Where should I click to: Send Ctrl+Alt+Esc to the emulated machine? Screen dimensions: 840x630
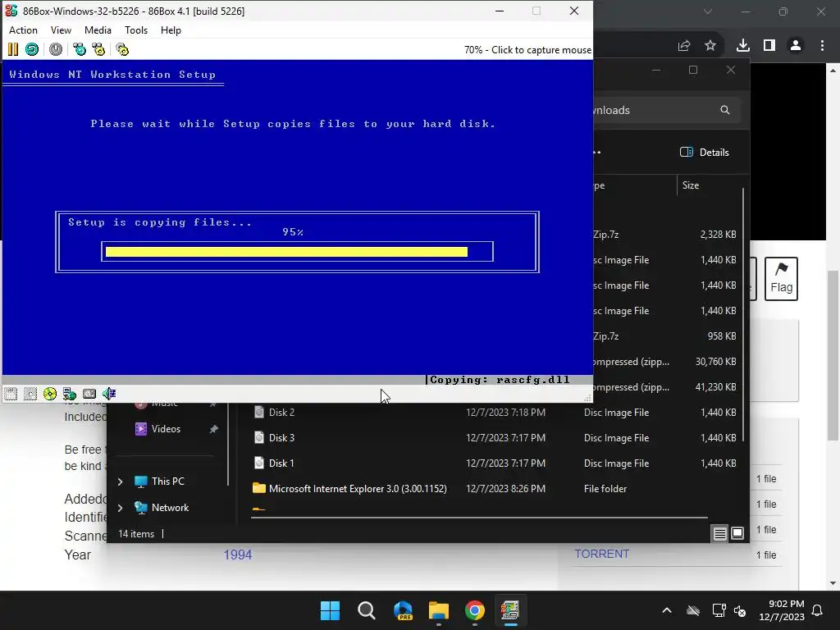(x=98, y=50)
